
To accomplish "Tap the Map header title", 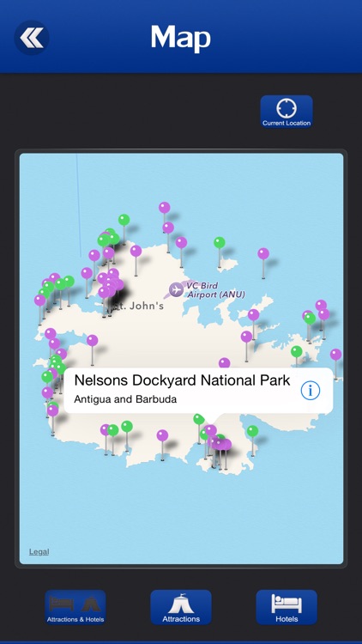I will [181, 38].
